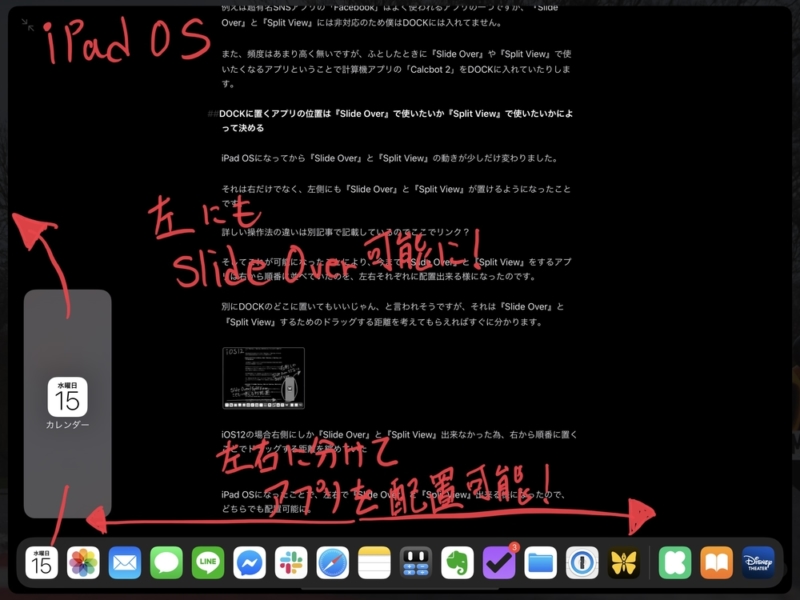Click the '##' markdown marker before the heading
The height and width of the screenshot is (600, 800).
(x=213, y=114)
